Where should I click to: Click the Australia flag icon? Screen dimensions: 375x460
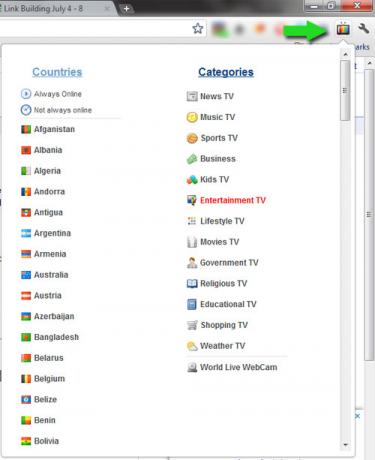(x=26, y=275)
